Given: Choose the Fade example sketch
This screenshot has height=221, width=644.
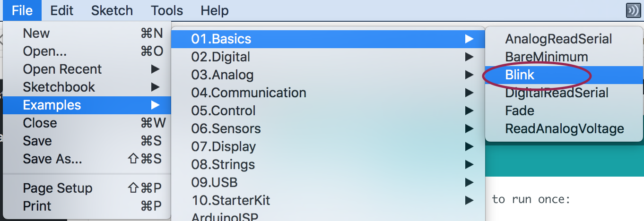Looking at the screenshot, I should pyautogui.click(x=520, y=111).
